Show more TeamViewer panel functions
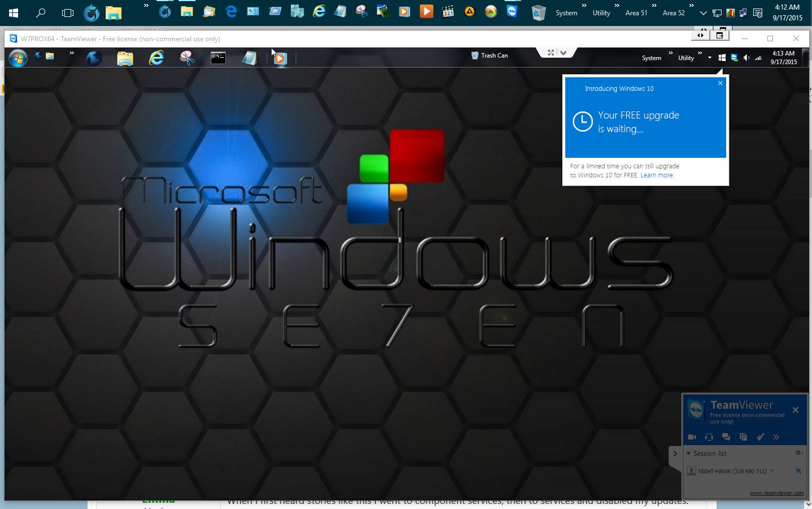The height and width of the screenshot is (509, 812). click(x=776, y=437)
